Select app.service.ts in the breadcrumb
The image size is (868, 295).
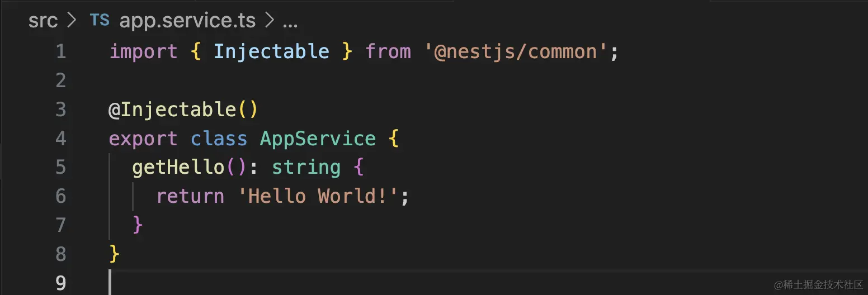tap(187, 21)
